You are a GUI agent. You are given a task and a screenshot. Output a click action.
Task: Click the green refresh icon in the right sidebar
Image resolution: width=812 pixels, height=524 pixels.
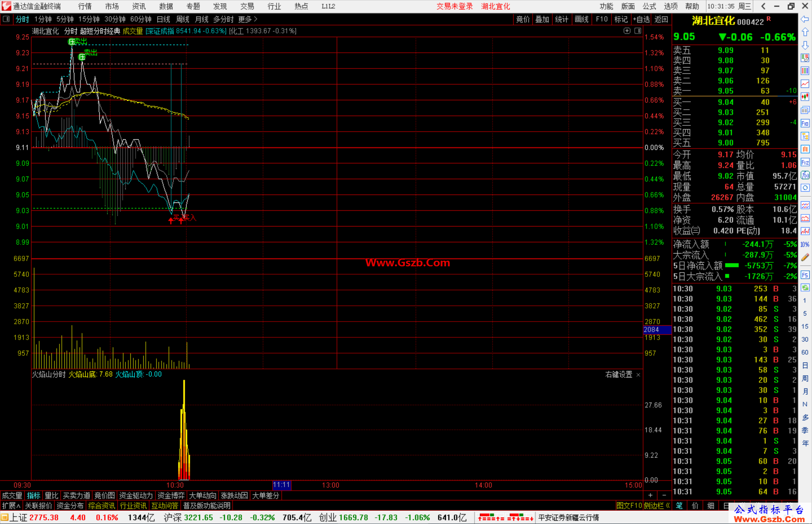point(805,288)
